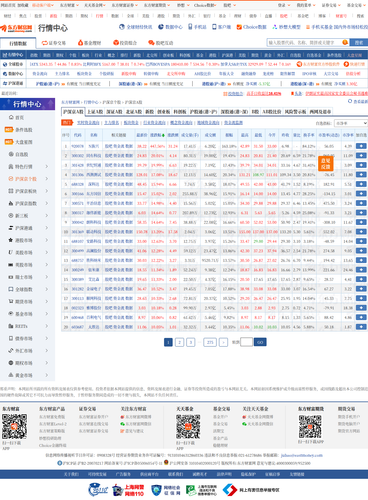Expand the 英股市场 chevron

[46, 265]
